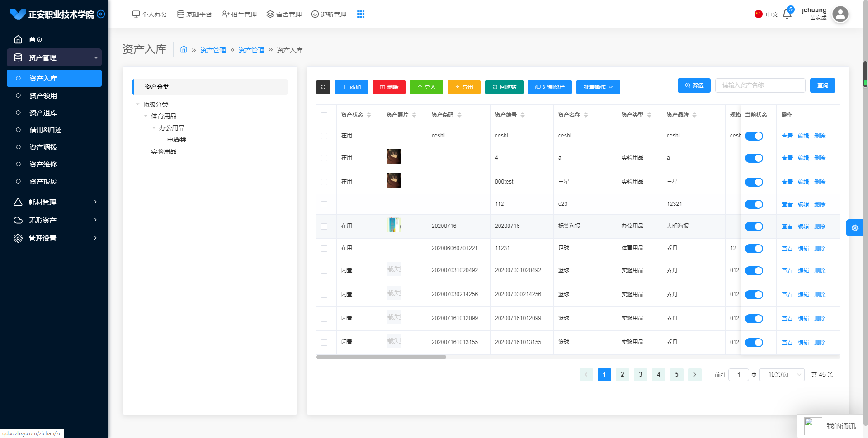Sort by 资产照片 column arrows
This screenshot has height=438, width=868.
tap(414, 115)
